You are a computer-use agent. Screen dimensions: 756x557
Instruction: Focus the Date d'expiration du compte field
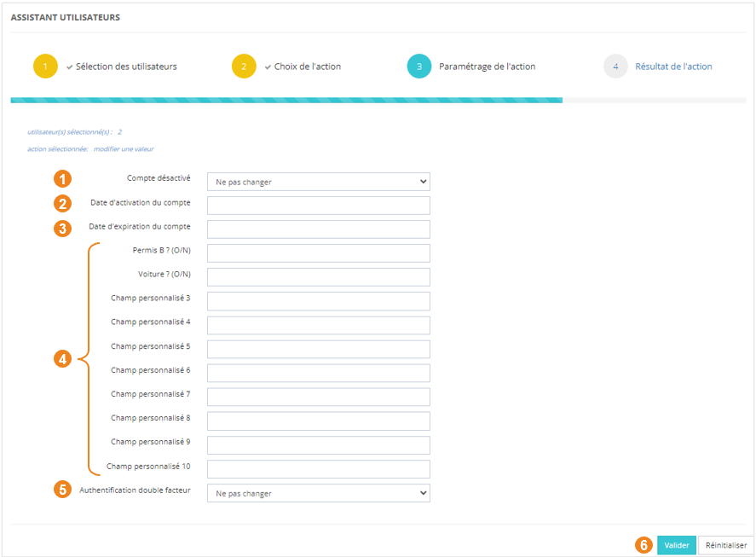pos(318,229)
